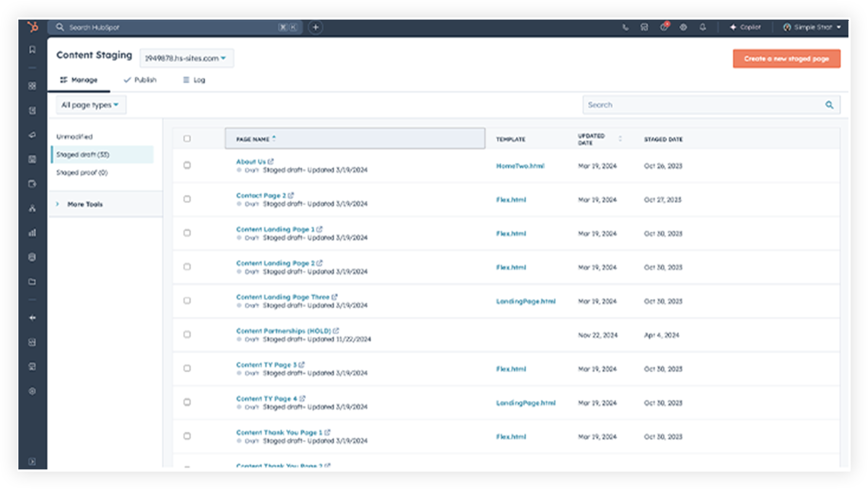Open the HubSpot calling icon in the top bar
868x489 pixels.
626,27
